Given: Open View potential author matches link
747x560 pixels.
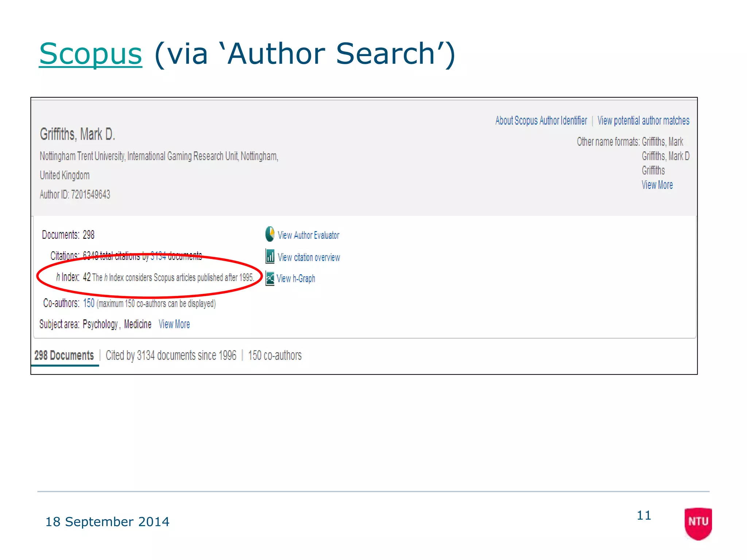Looking at the screenshot, I should tap(643, 121).
